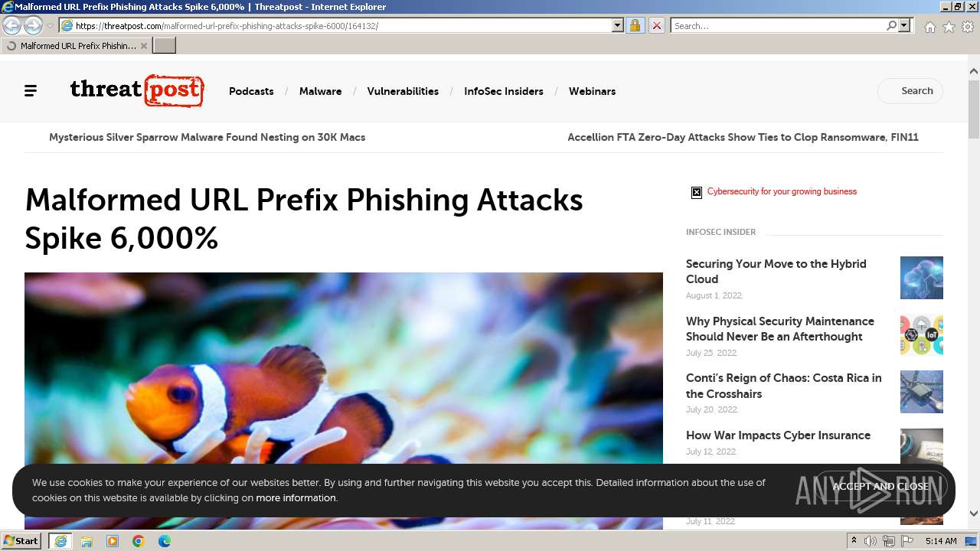Click the page scrollbar up arrow
Screen dimensions: 980x551
pos(974,72)
